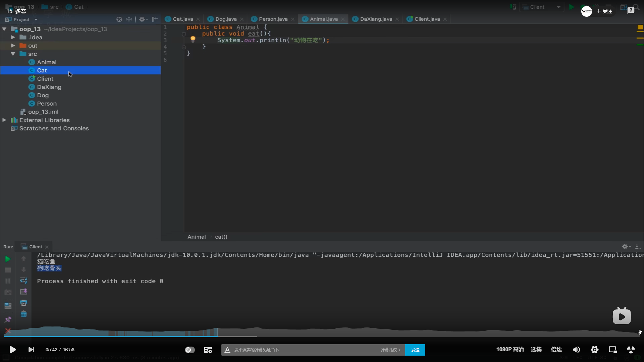Toggle picture-in-picture mode icon
The image size is (644, 362).
point(612,350)
